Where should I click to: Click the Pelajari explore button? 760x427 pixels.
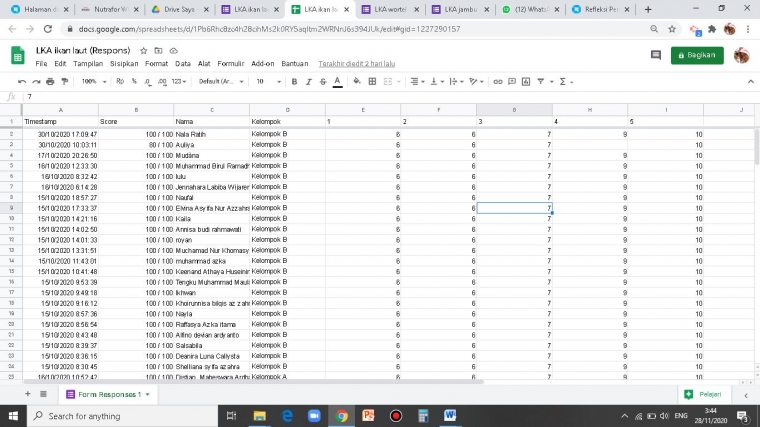tap(703, 395)
